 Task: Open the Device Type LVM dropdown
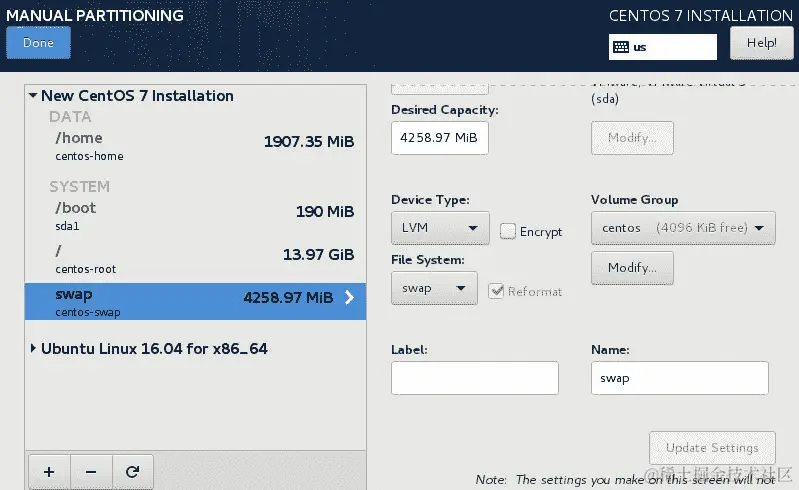point(440,228)
